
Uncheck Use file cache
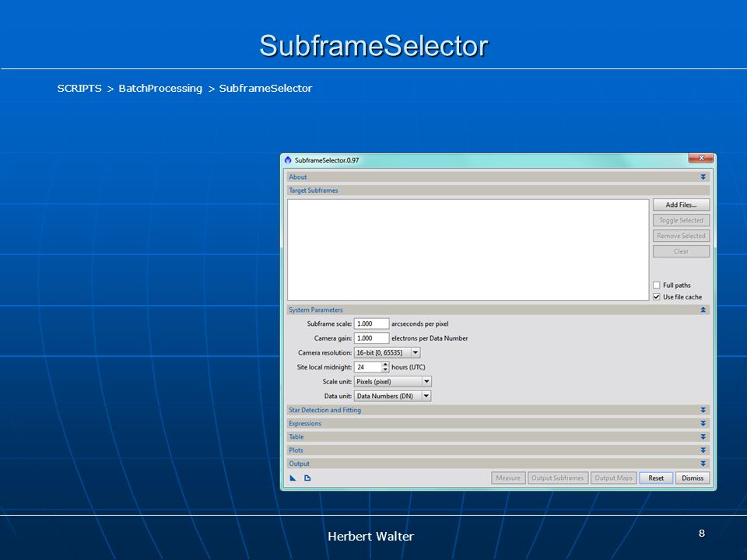click(x=657, y=296)
